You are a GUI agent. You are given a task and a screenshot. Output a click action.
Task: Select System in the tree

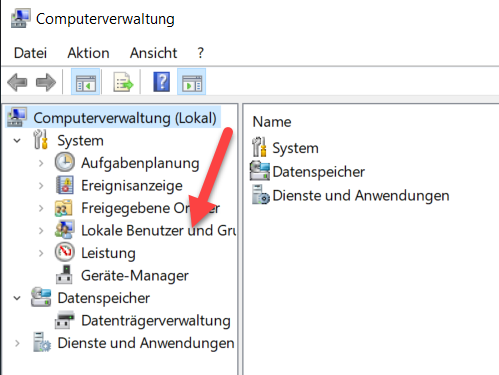(80, 141)
